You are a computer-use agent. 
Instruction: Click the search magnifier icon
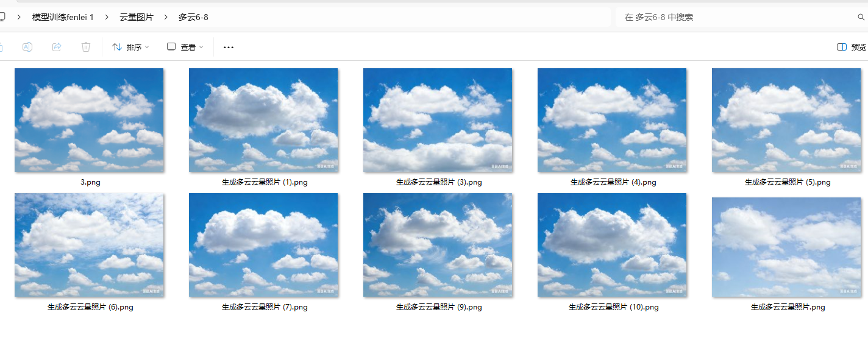click(860, 17)
